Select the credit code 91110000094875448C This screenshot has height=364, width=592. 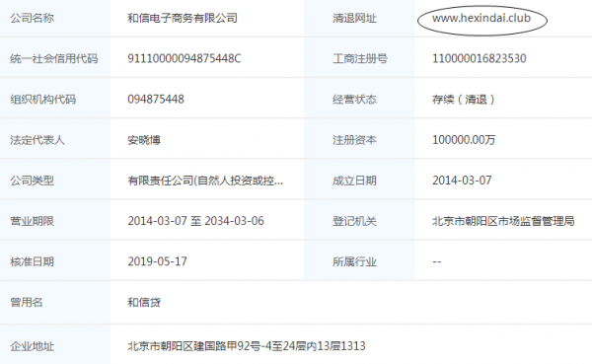[185, 58]
